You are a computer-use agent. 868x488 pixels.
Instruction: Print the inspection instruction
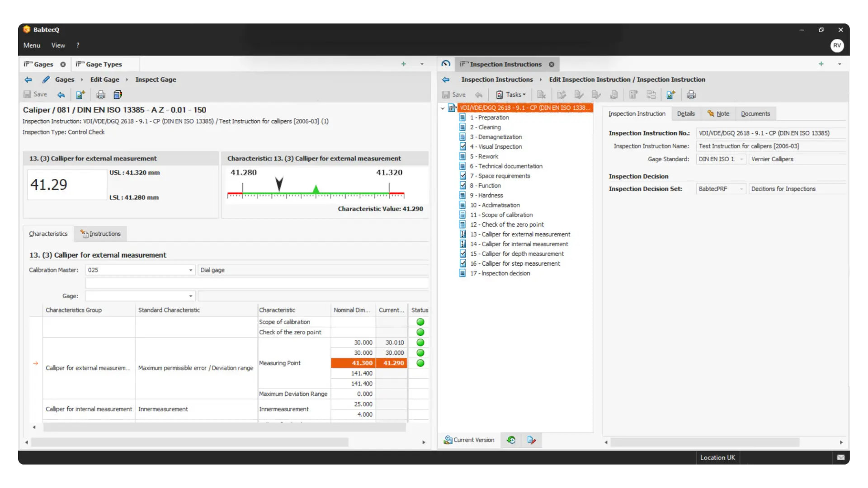[691, 94]
